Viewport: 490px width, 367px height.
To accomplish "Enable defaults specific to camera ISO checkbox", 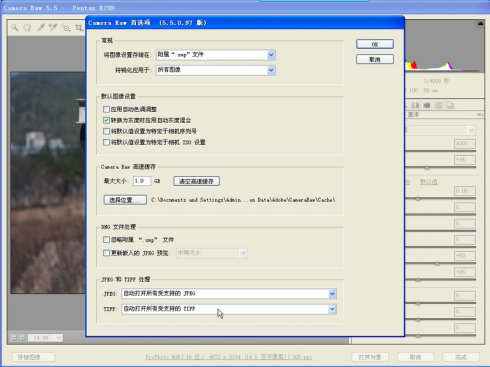I will (x=106, y=142).
